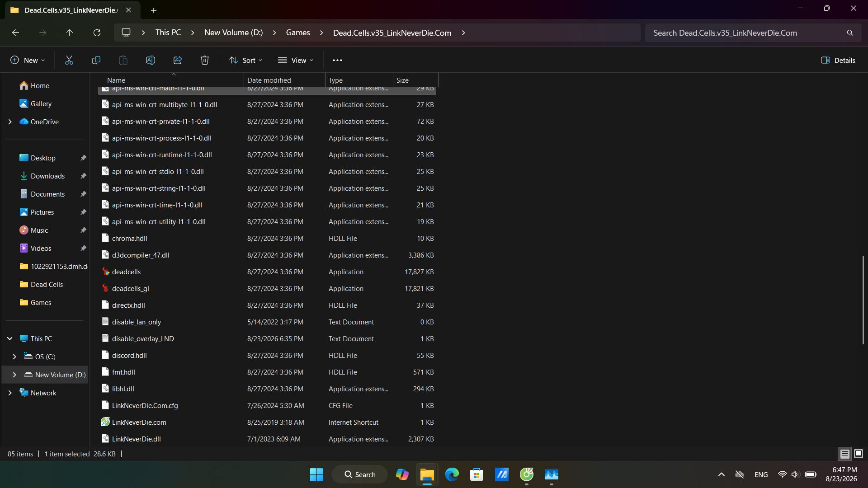Screen dimensions: 868x488
Task: Click the Delete trash icon
Action: (205, 60)
